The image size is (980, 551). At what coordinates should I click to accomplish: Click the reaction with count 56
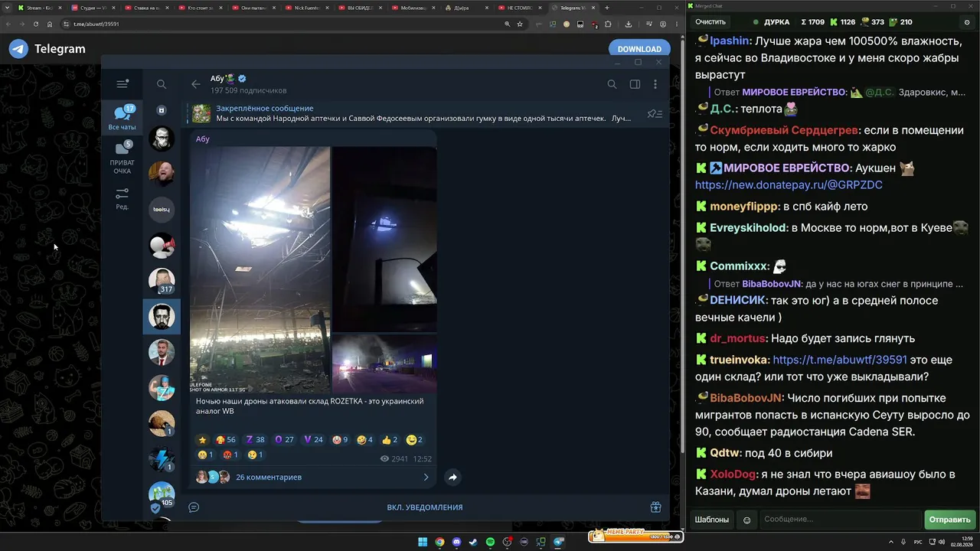tap(226, 440)
